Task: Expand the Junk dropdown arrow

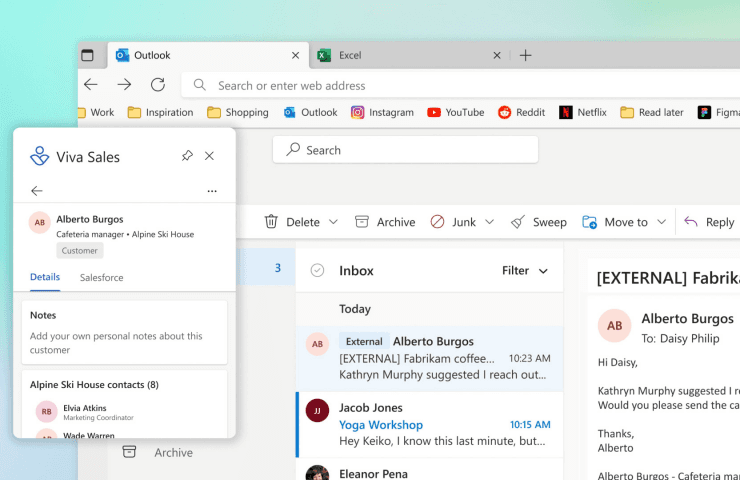Action: click(490, 222)
